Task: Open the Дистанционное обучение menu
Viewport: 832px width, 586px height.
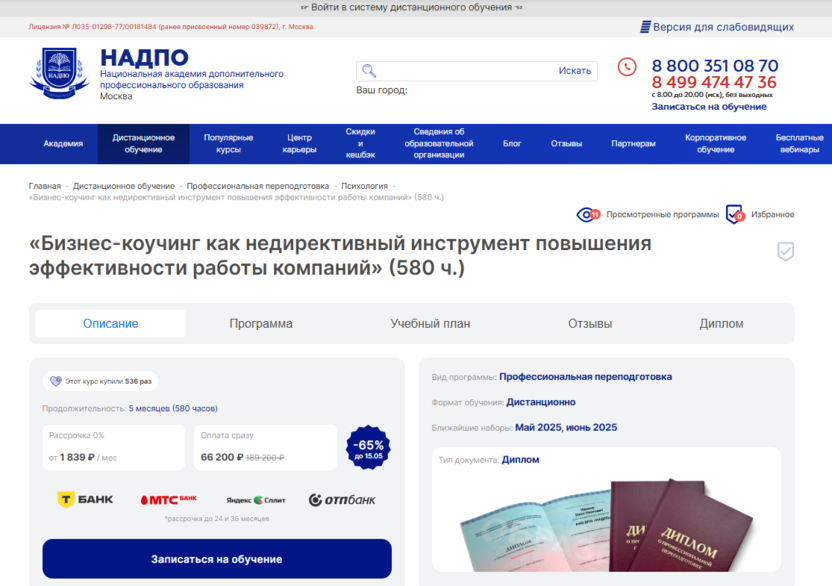Action: [143, 144]
